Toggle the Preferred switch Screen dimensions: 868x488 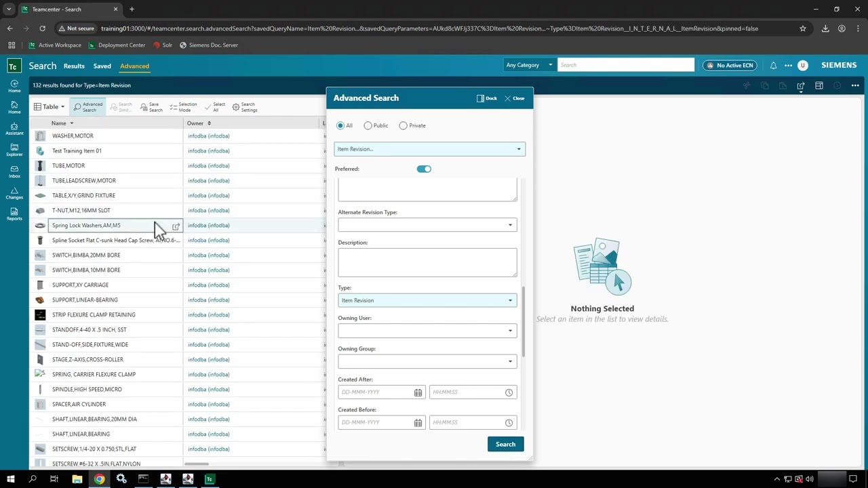coord(424,169)
